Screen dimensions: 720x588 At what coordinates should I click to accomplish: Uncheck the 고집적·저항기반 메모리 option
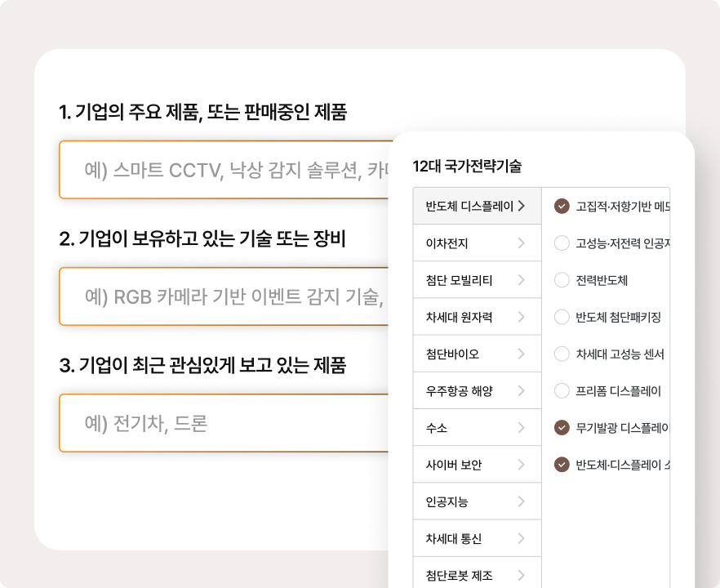tap(562, 206)
